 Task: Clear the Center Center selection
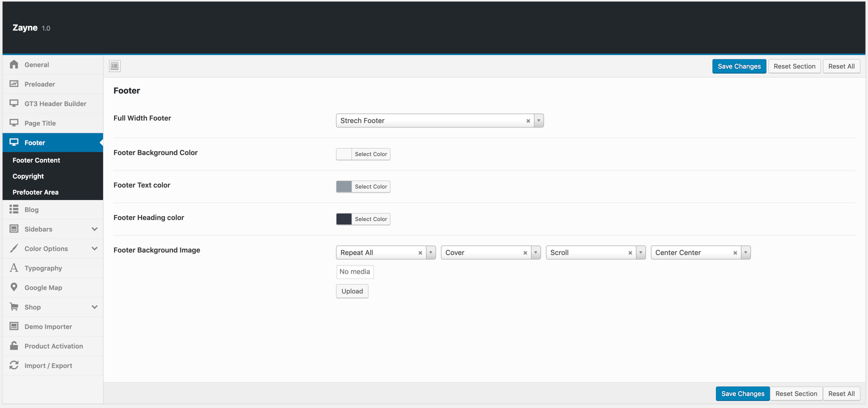pyautogui.click(x=735, y=253)
